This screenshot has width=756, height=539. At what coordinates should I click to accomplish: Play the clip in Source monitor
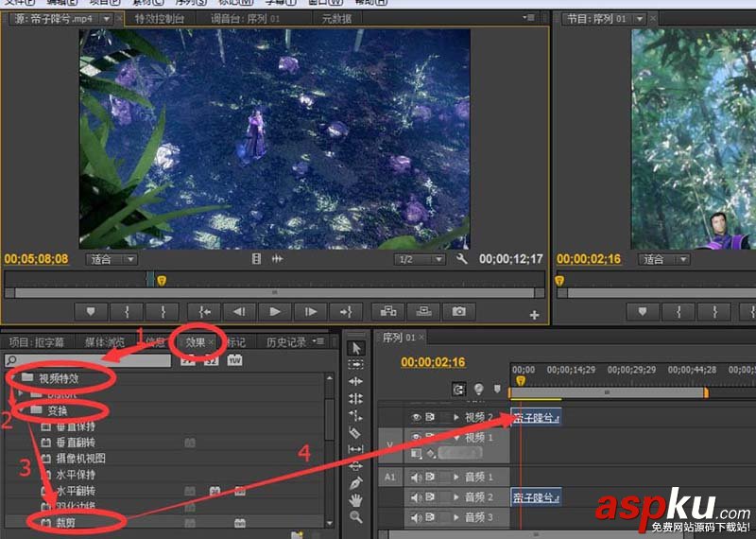click(275, 312)
